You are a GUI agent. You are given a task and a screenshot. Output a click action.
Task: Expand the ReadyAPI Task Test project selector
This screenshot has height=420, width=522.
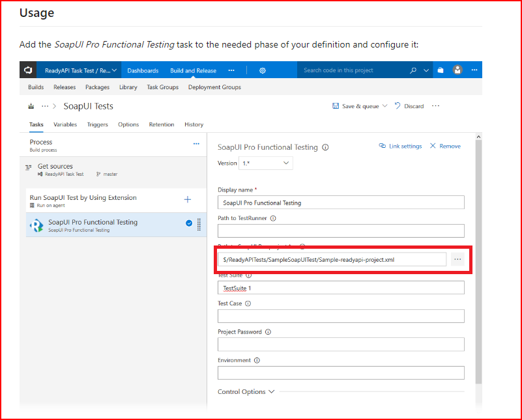[80, 70]
